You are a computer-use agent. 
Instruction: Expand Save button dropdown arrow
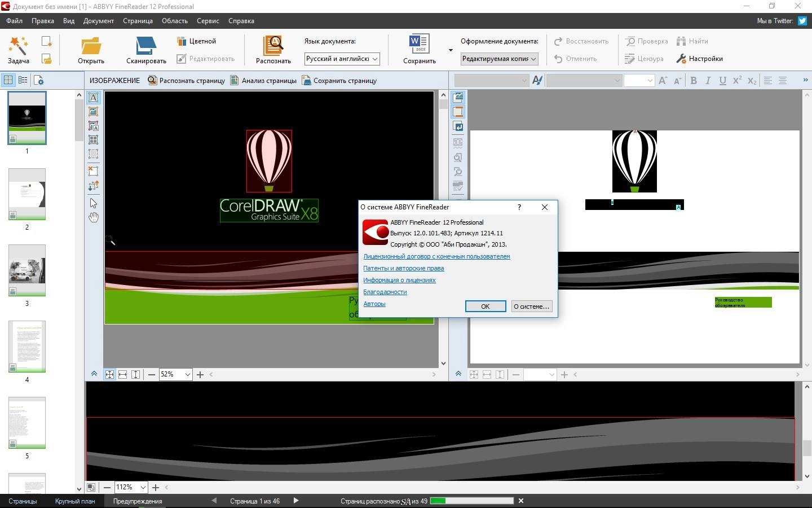pyautogui.click(x=451, y=50)
